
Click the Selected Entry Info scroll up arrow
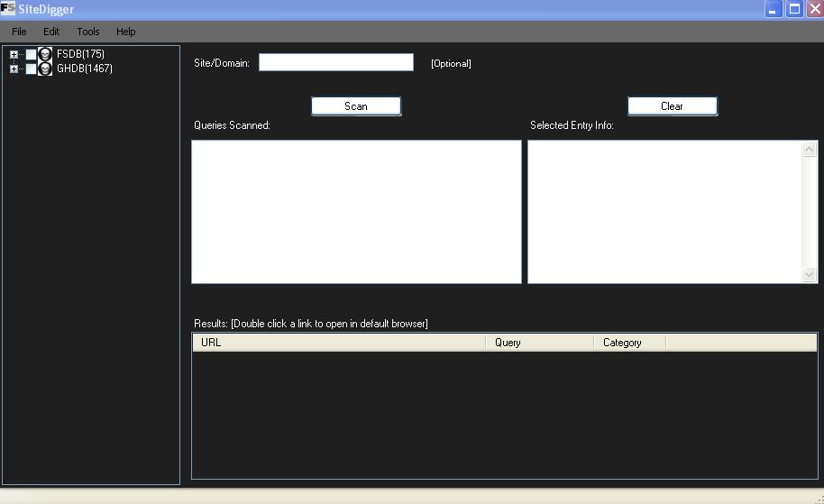coord(810,150)
